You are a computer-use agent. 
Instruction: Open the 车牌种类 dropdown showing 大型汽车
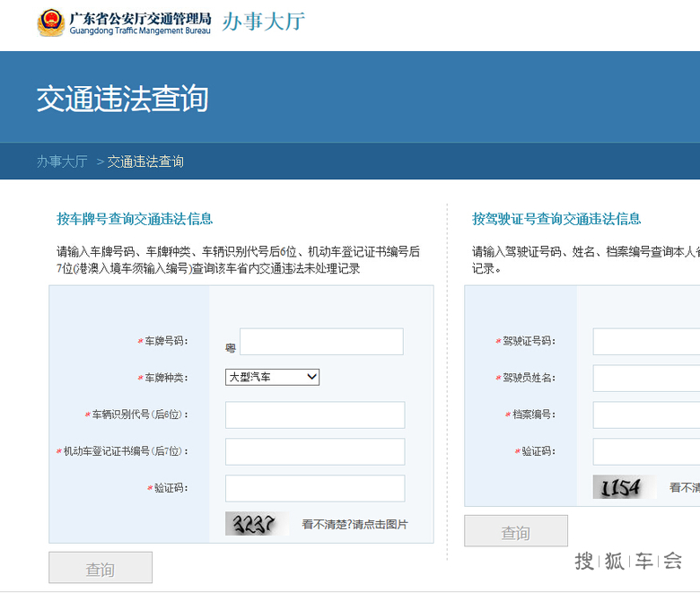coord(272,377)
